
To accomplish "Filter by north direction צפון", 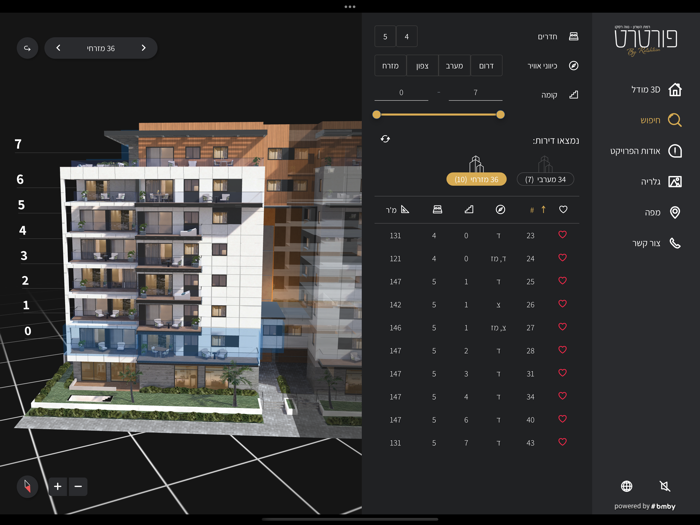I will click(422, 66).
